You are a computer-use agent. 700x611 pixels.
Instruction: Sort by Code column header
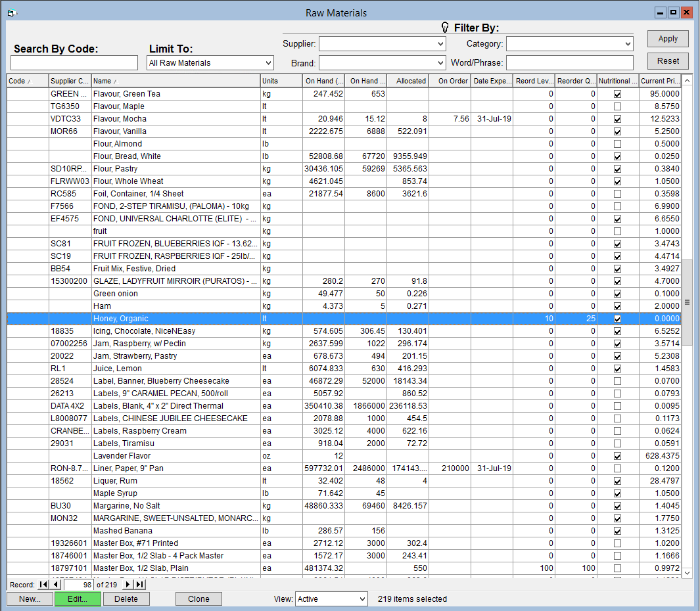click(27, 81)
